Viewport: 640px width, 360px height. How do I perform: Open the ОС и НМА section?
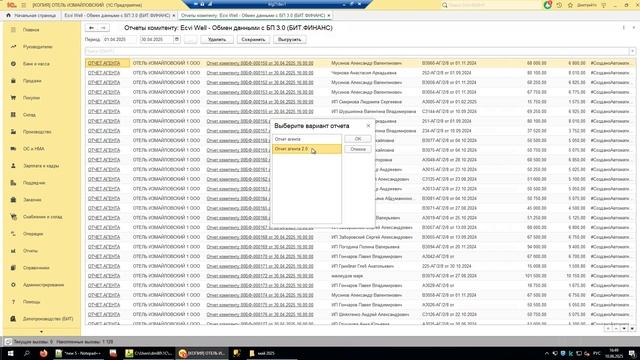tap(33, 149)
